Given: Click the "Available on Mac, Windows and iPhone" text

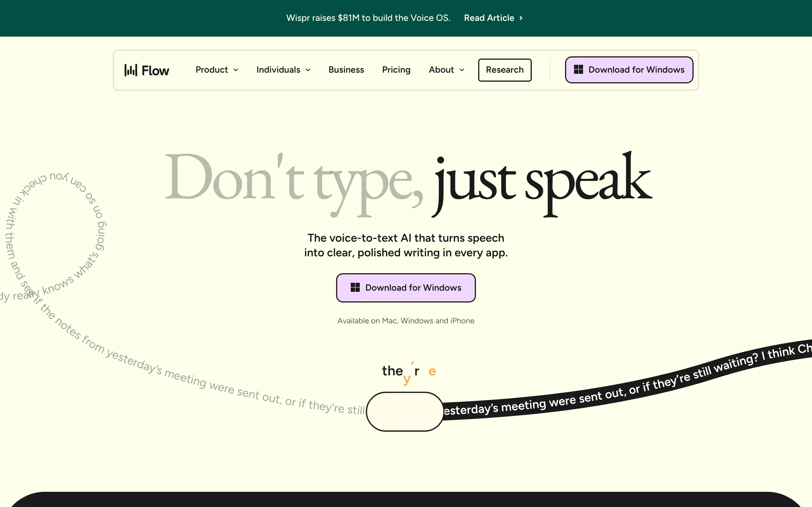Looking at the screenshot, I should pos(405,321).
